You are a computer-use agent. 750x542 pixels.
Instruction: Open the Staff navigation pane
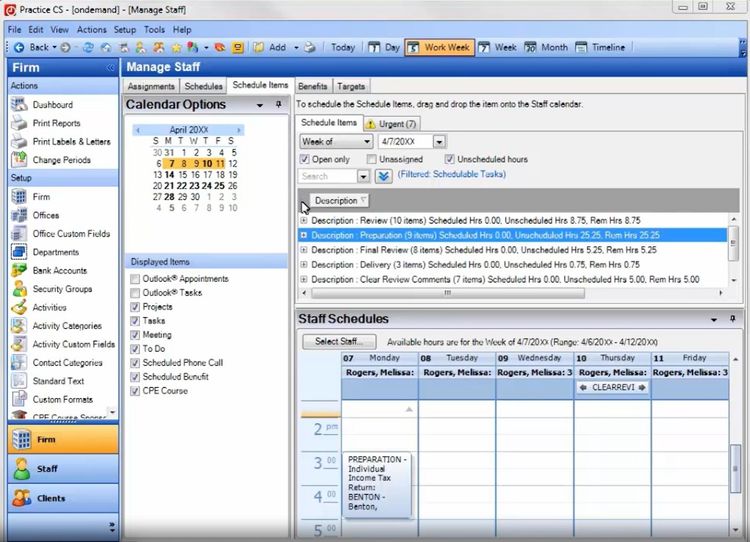click(x=63, y=469)
